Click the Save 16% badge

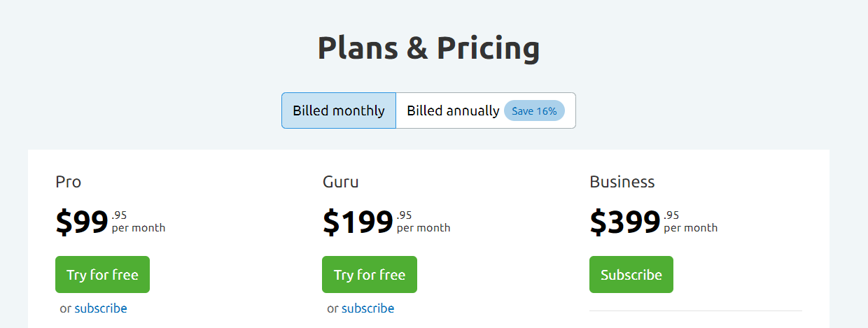[x=534, y=110]
